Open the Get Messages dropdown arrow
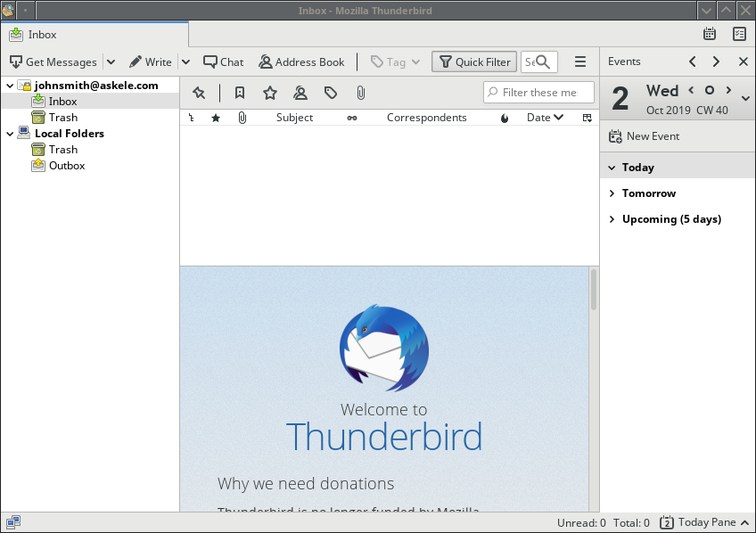The width and height of the screenshot is (756, 533). pyautogui.click(x=111, y=61)
